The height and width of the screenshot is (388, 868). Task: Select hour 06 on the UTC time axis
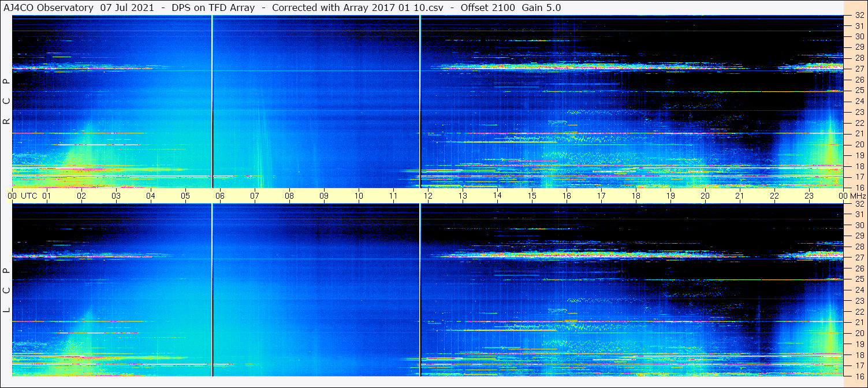220,196
